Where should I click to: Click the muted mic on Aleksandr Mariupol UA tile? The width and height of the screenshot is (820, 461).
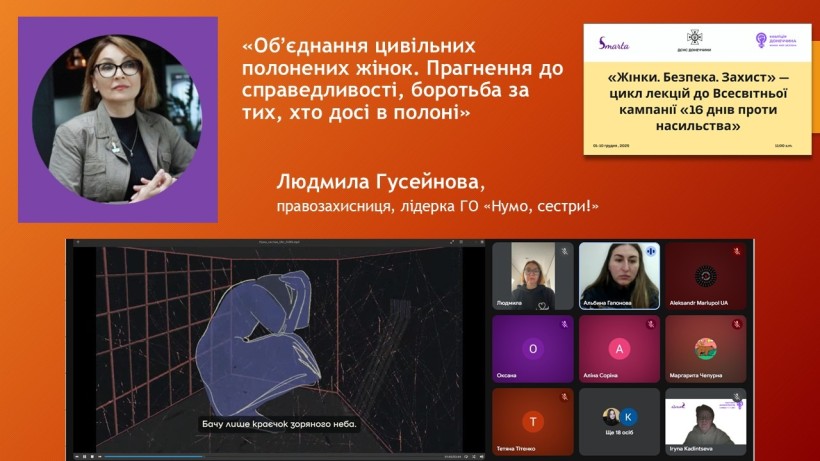(737, 251)
